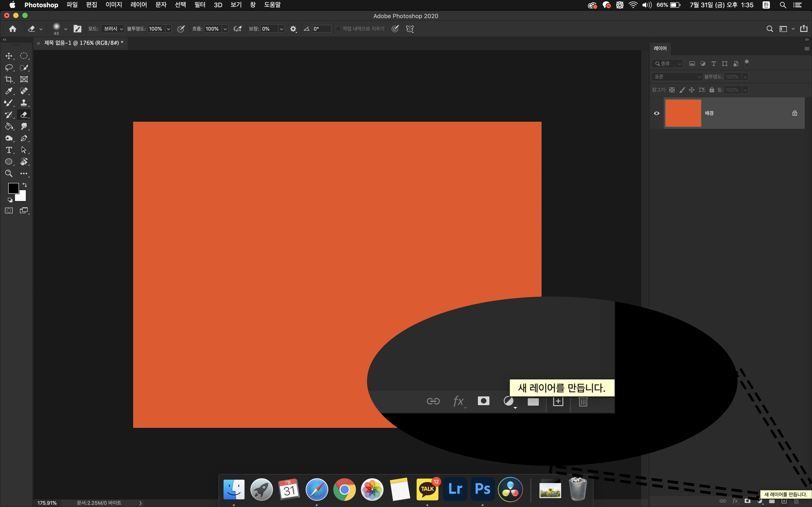Toggle Quick Mask mode icon
Viewport: 812px width, 507px height.
tap(9, 210)
